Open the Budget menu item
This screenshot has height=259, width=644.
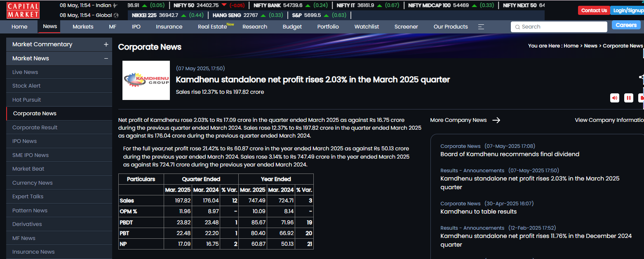pyautogui.click(x=292, y=27)
